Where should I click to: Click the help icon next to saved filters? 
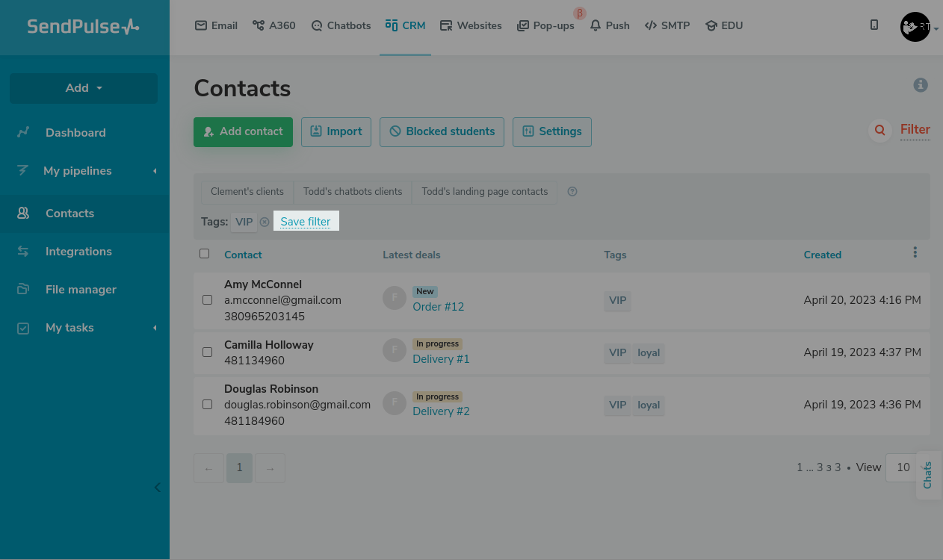(572, 192)
